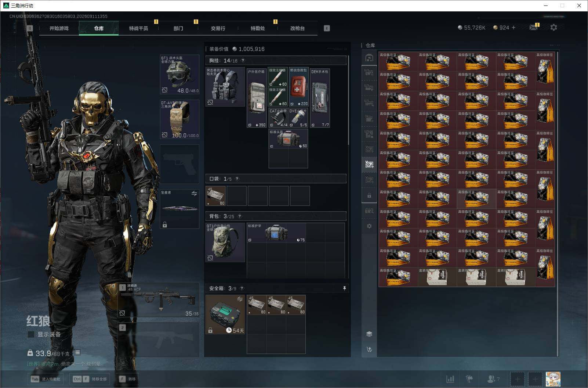Open the mail inbox icon

(533, 28)
